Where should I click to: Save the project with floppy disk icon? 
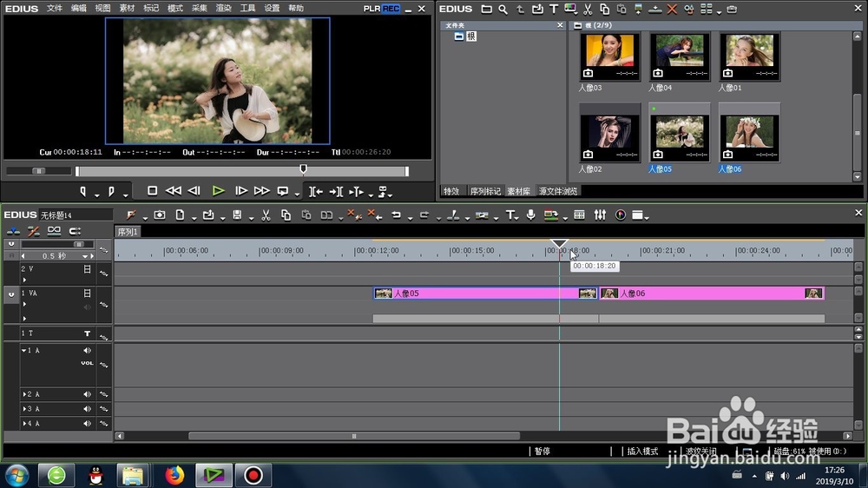click(237, 215)
